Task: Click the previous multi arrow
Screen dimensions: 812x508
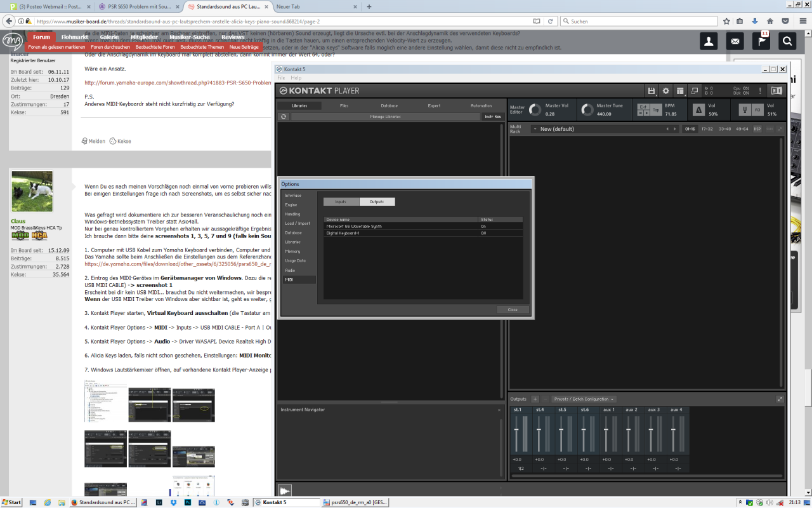Action: point(667,129)
